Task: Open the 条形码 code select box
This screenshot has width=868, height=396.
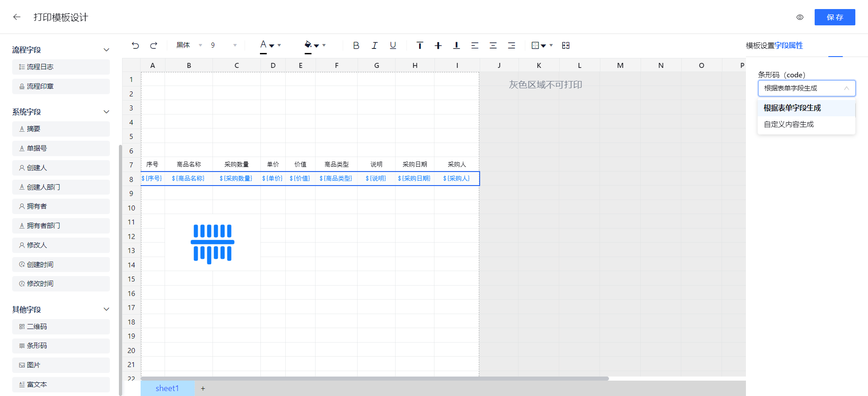Action: 807,88
